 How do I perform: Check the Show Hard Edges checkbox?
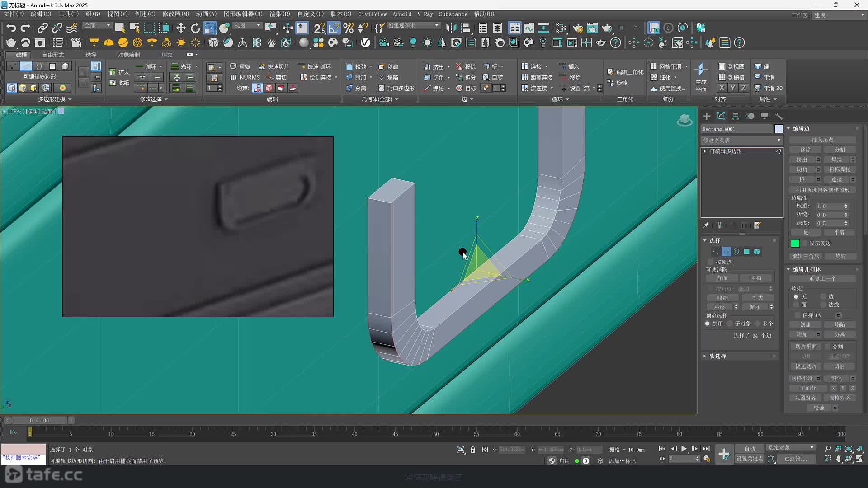point(805,243)
